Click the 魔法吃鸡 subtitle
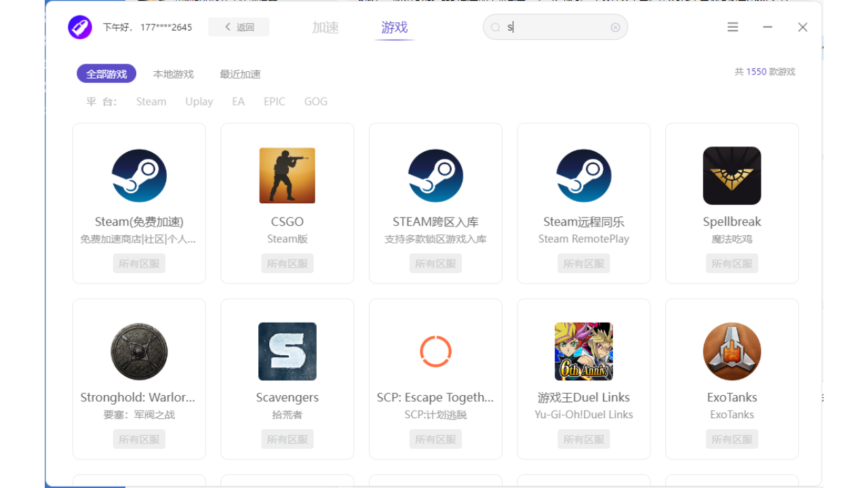This screenshot has width=868, height=488. (732, 239)
